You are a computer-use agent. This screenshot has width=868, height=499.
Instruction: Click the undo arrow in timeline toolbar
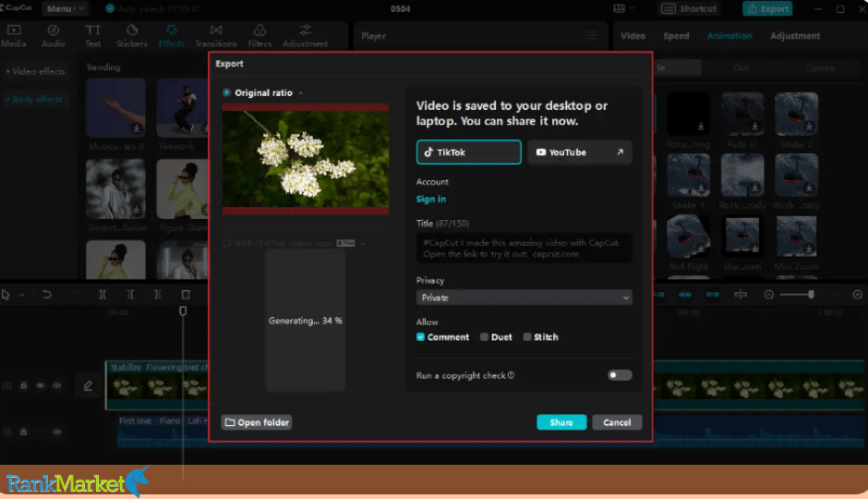tap(47, 295)
